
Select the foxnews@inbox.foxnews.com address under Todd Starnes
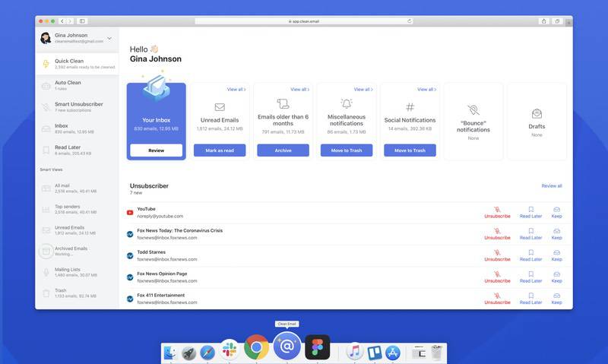[167, 259]
